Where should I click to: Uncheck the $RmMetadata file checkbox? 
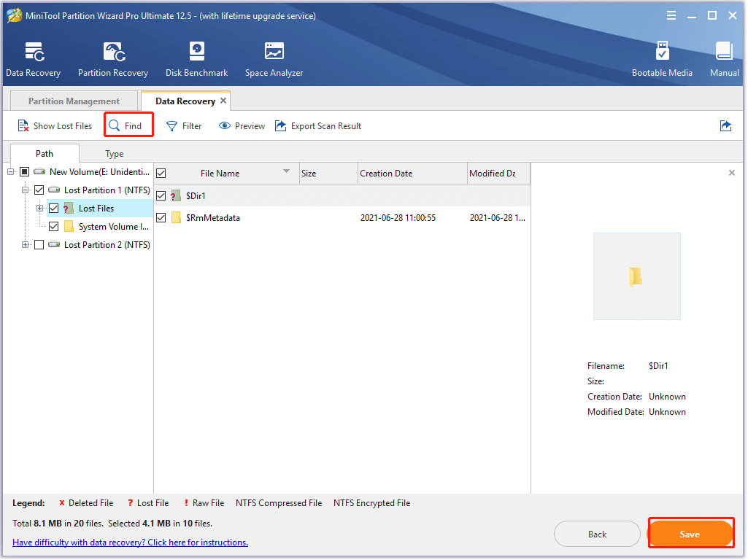point(161,218)
